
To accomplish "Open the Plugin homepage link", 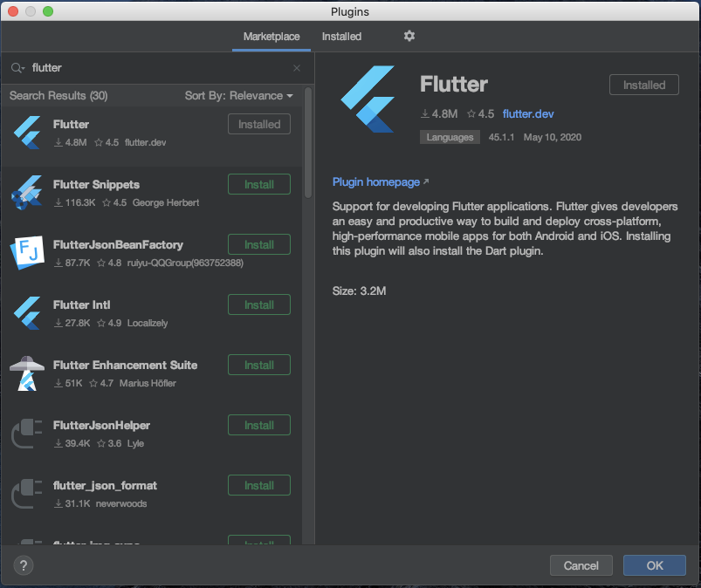I will pos(376,181).
